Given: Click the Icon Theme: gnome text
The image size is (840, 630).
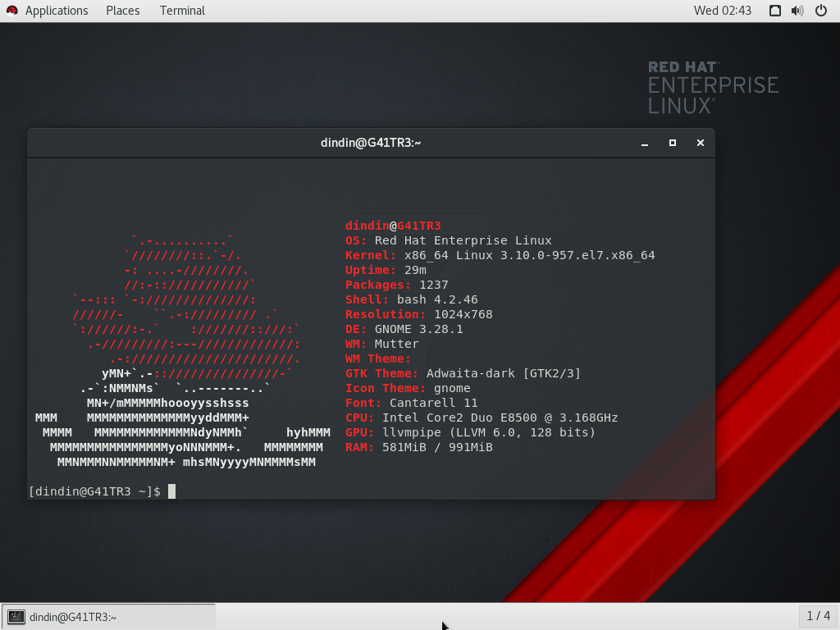Looking at the screenshot, I should click(408, 388).
